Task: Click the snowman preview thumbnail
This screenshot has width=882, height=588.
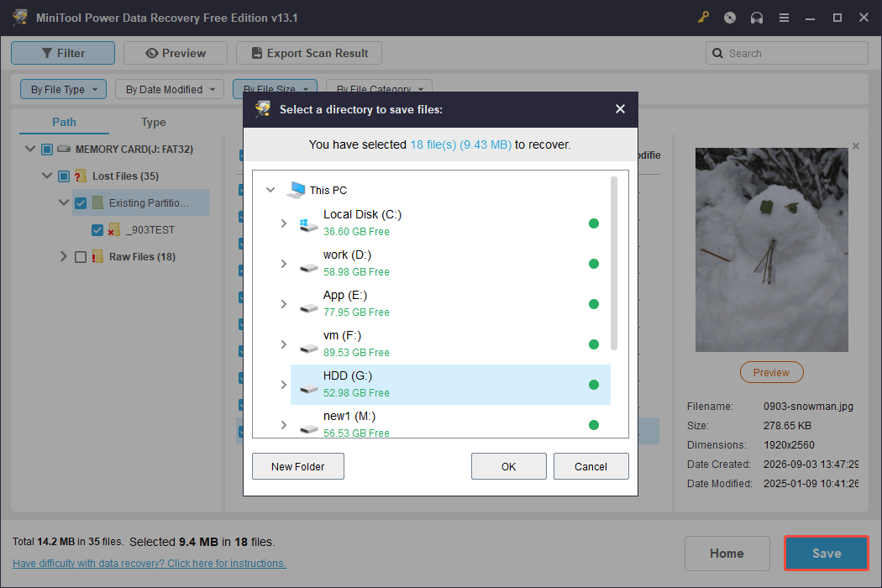Action: tap(771, 249)
